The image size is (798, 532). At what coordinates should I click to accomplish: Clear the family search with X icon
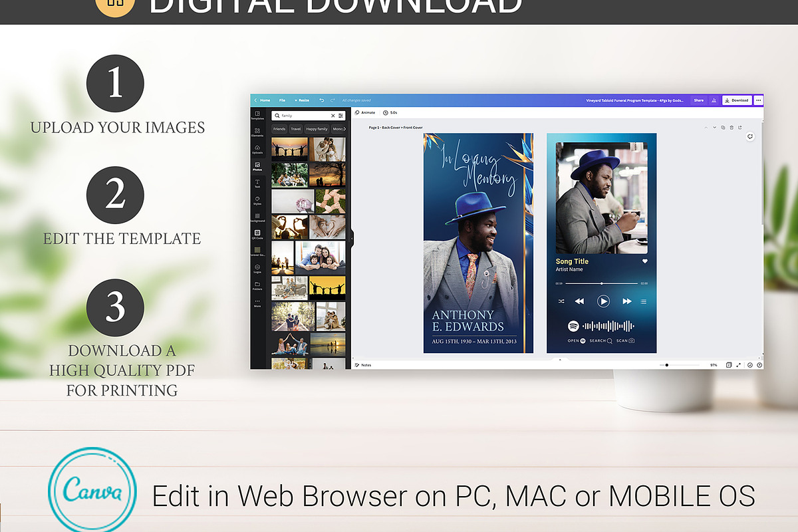[333, 116]
